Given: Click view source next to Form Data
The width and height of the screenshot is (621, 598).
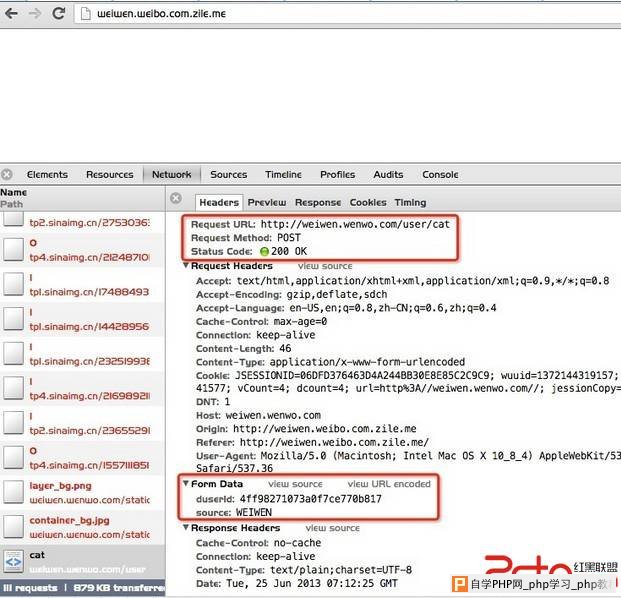Looking at the screenshot, I should (x=295, y=484).
